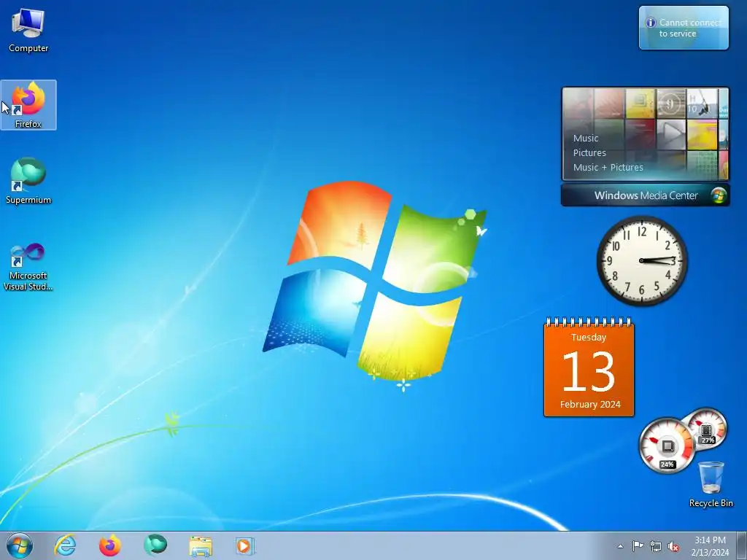
Task: Launch Supermium from the taskbar
Action: tap(155, 545)
